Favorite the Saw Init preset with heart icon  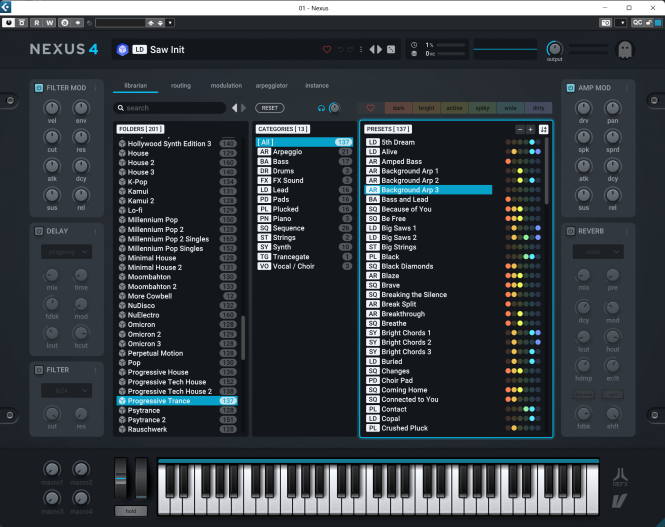pos(327,50)
